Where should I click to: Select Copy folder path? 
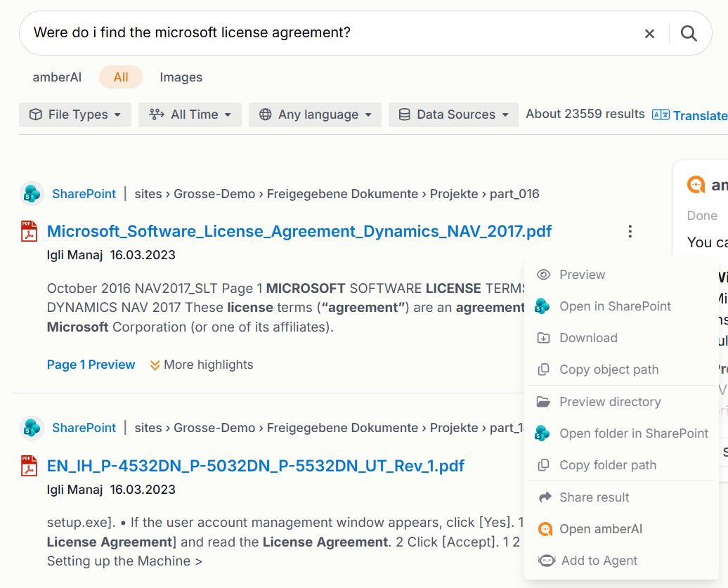(x=621, y=465)
